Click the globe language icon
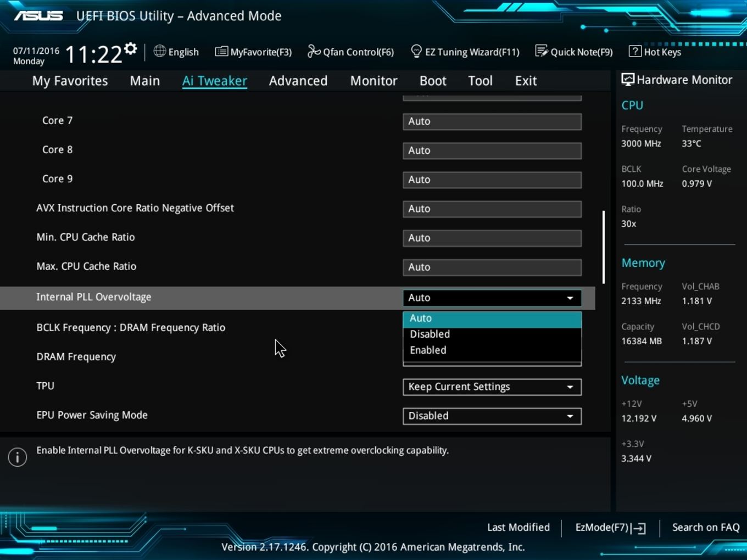This screenshot has height=560, width=747. pos(159,51)
